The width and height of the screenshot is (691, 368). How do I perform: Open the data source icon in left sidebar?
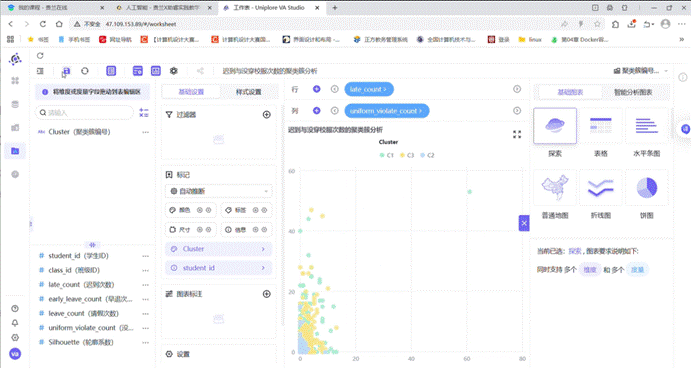pos(15,104)
